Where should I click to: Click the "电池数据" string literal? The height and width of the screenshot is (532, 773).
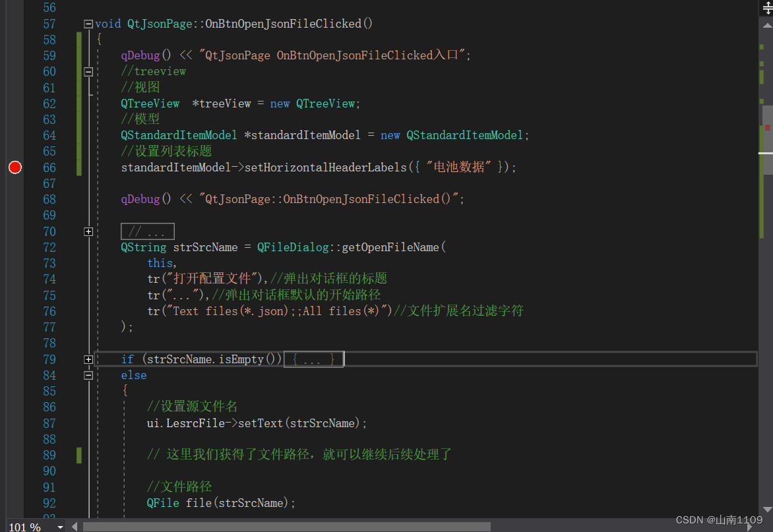(458, 167)
